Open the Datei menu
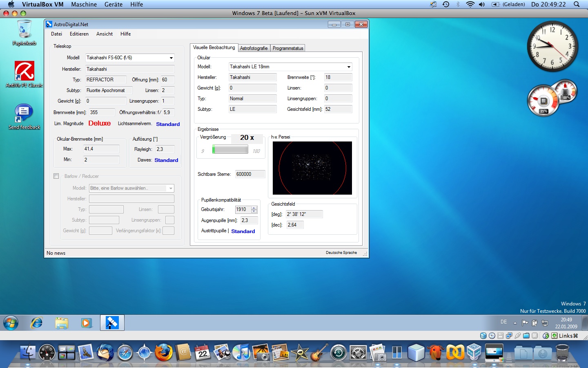This screenshot has height=368, width=588. click(x=57, y=34)
